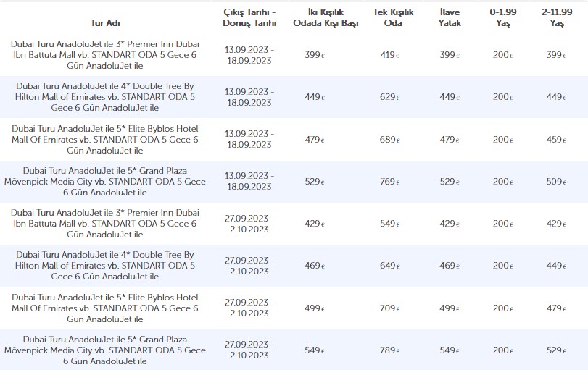This screenshot has height=370, width=588.
Task: Click the 419€ single room price
Action: click(x=389, y=55)
